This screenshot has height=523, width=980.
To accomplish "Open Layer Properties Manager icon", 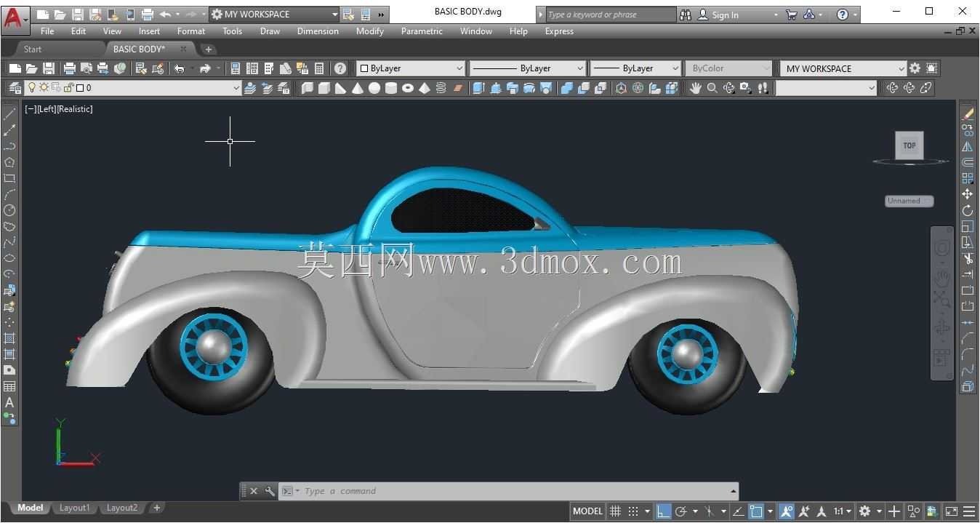I will tap(15, 88).
